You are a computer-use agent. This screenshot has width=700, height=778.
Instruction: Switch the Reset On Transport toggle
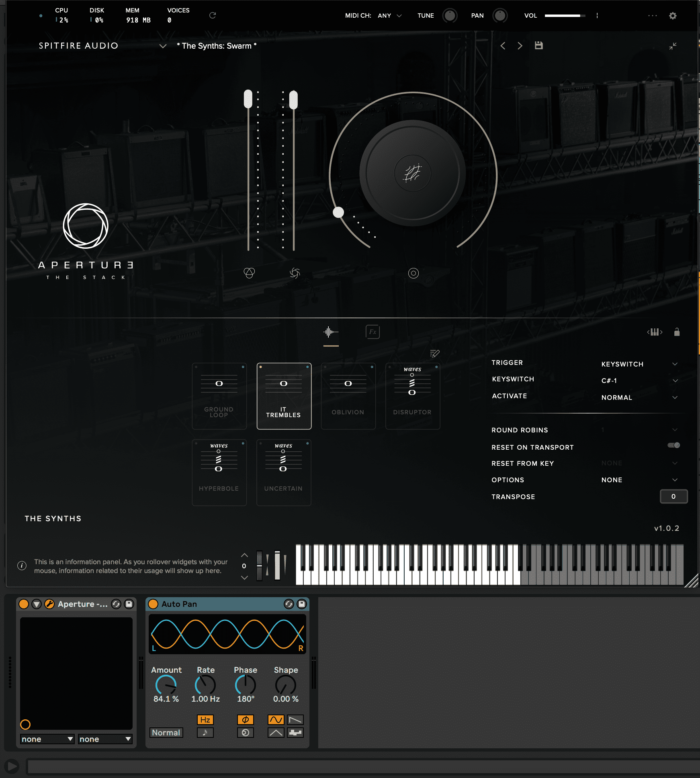pyautogui.click(x=674, y=445)
